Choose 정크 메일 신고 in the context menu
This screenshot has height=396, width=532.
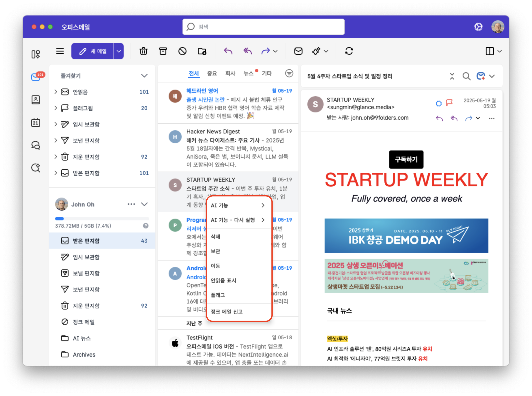pyautogui.click(x=239, y=312)
